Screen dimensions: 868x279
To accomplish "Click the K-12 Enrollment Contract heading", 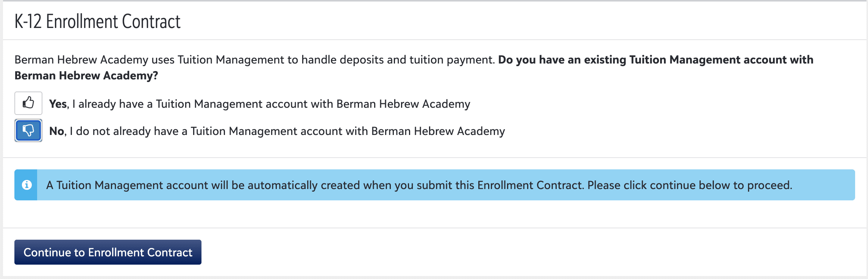I will [97, 21].
